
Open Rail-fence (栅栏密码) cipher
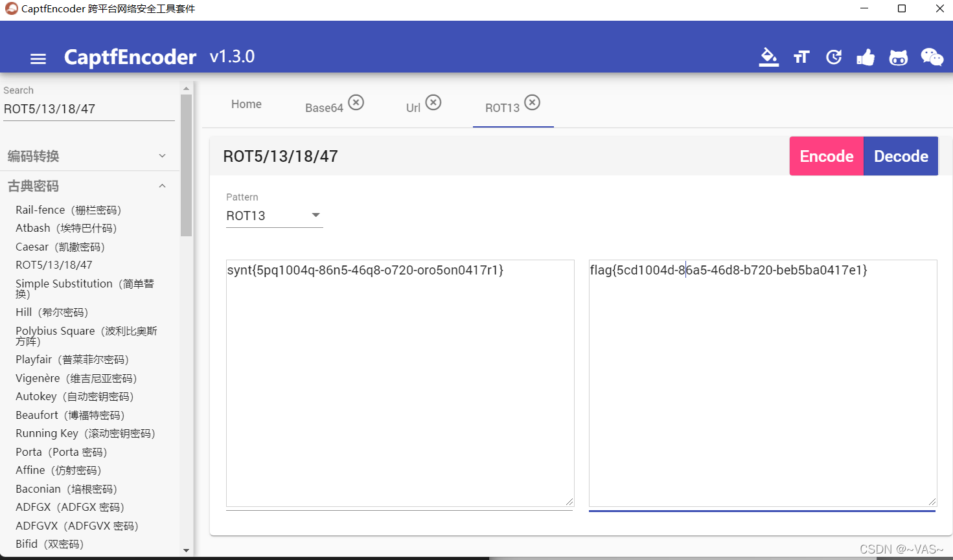click(x=69, y=210)
